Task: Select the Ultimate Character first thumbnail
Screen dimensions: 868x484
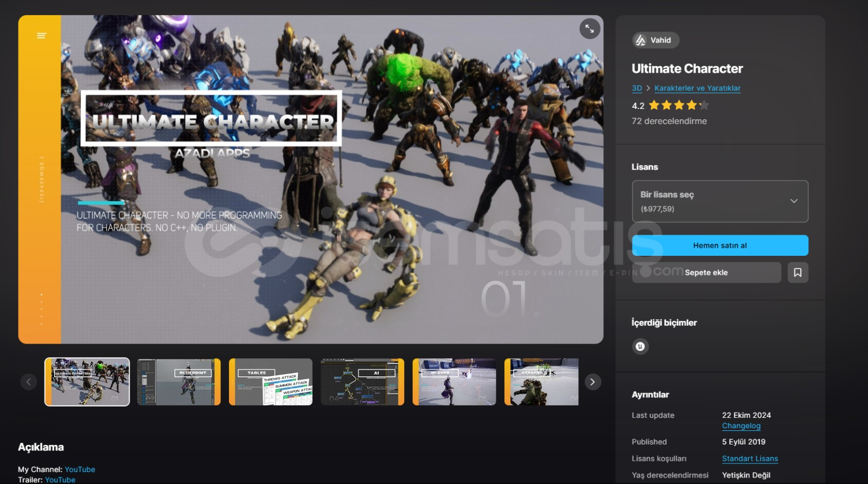Action: tap(87, 382)
